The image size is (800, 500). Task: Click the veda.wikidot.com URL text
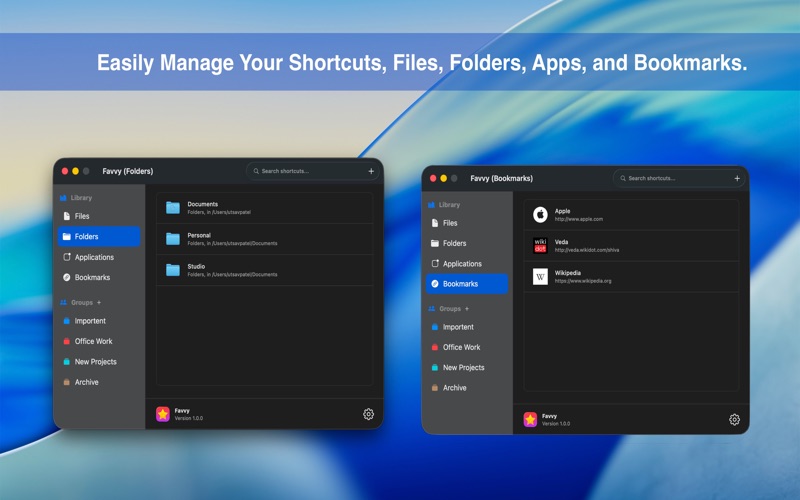pos(587,251)
